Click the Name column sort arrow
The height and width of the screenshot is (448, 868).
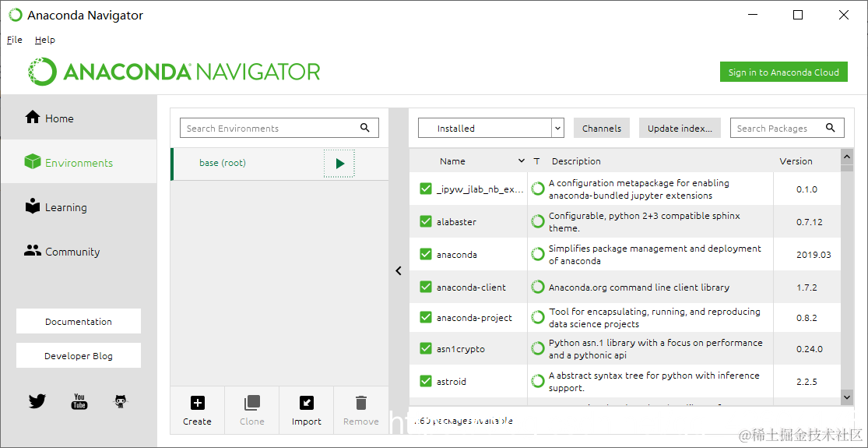point(521,161)
